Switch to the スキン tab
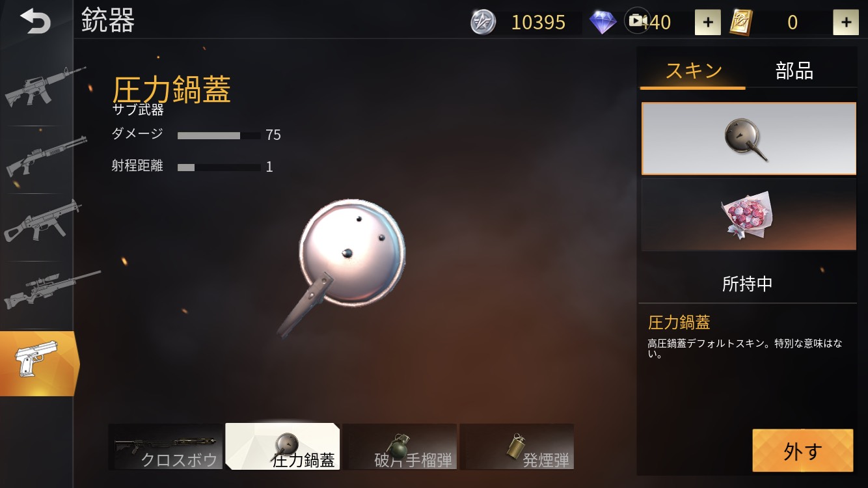Image resolution: width=868 pixels, height=488 pixels. click(693, 70)
